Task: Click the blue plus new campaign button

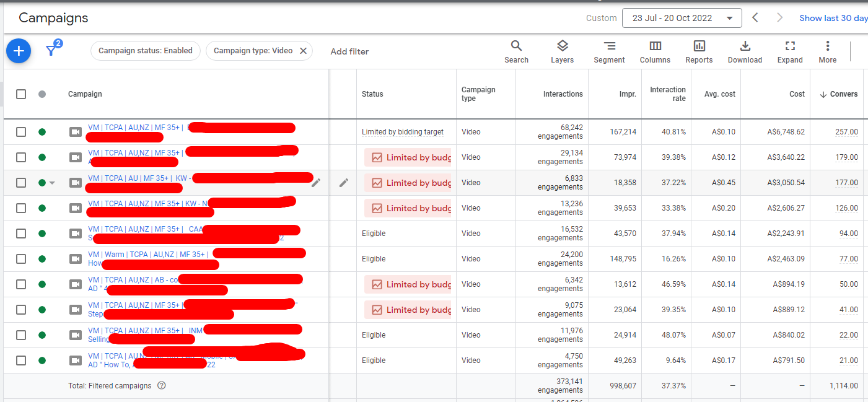Action: click(x=19, y=51)
